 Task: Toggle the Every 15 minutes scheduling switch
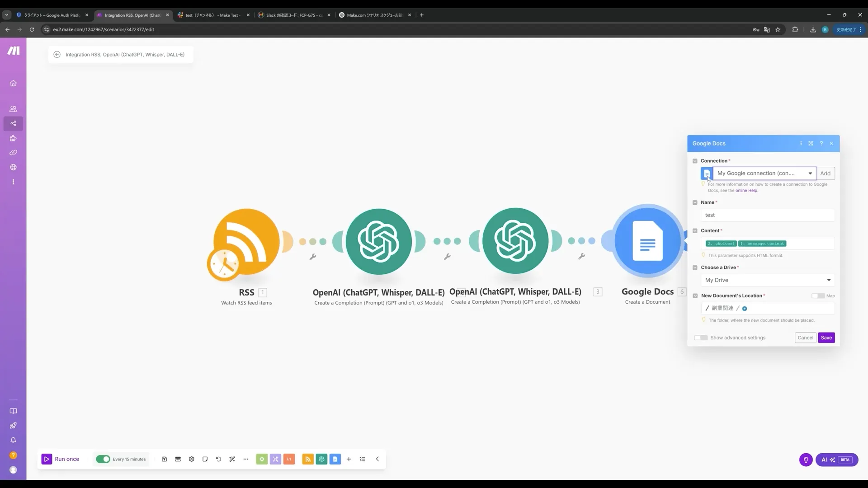tap(103, 459)
